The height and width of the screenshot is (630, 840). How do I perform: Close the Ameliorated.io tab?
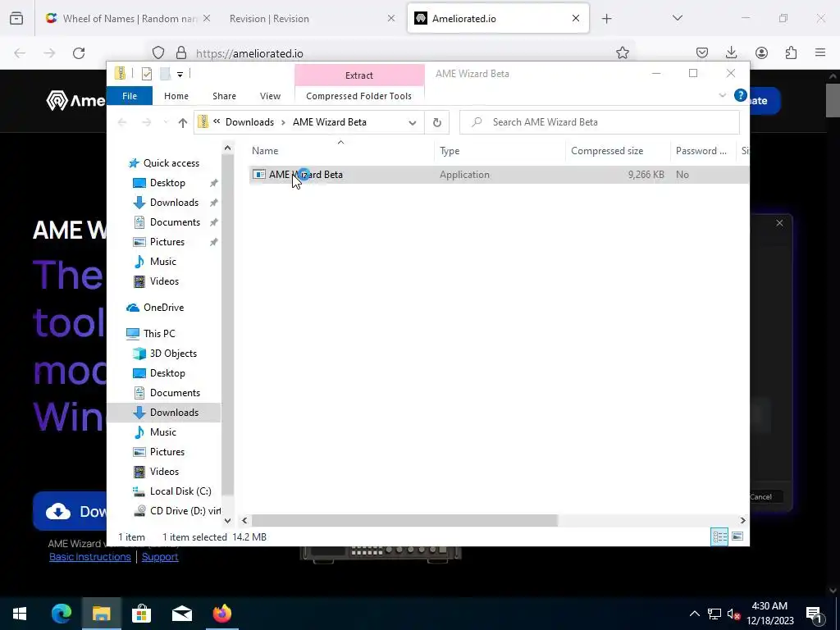[575, 18]
